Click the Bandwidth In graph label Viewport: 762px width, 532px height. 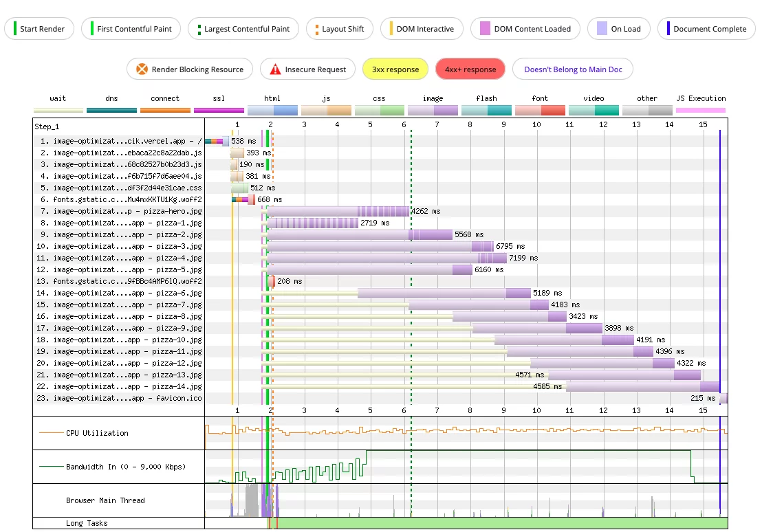pos(125,467)
